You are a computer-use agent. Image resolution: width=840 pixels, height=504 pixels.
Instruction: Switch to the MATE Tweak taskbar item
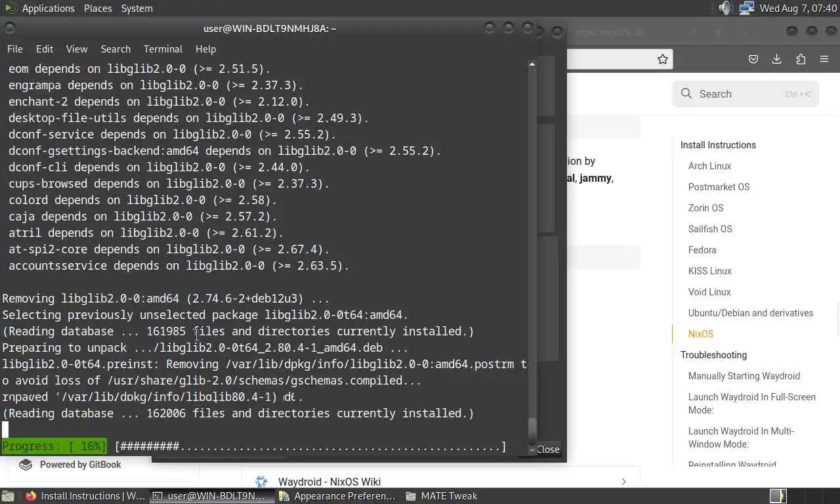pos(441,496)
